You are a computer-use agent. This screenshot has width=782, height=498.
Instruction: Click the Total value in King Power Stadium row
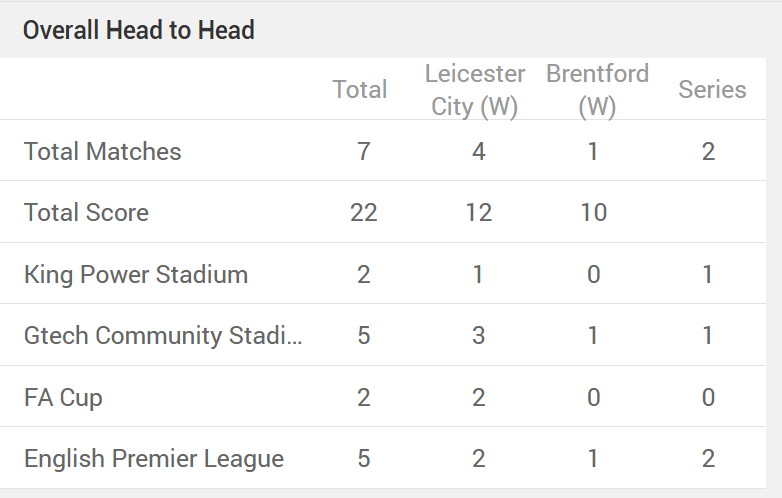[x=364, y=274]
